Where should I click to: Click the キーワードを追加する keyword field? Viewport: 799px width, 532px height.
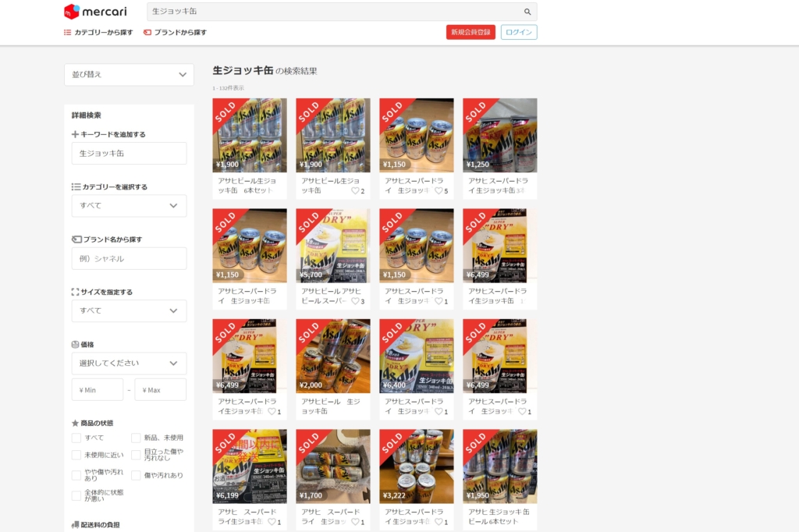(x=129, y=153)
